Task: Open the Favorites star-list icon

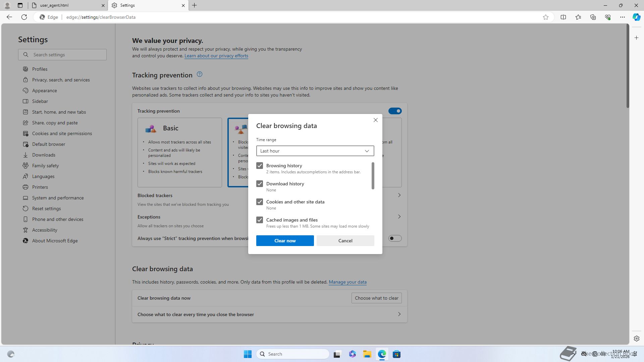Action: (578, 17)
